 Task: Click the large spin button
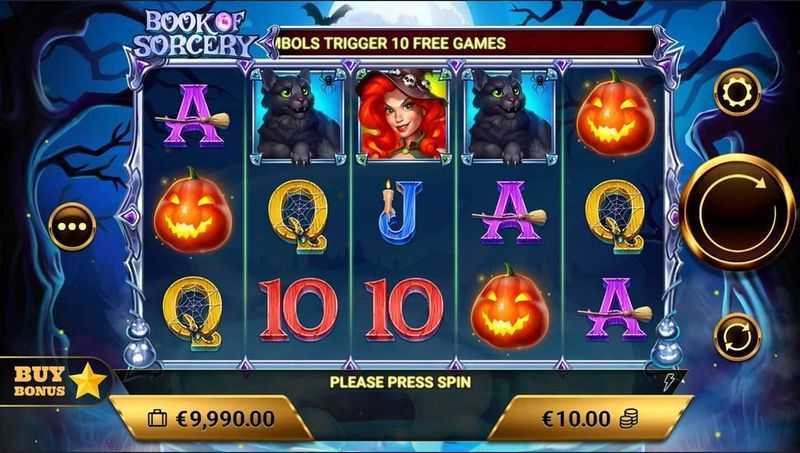tap(738, 212)
